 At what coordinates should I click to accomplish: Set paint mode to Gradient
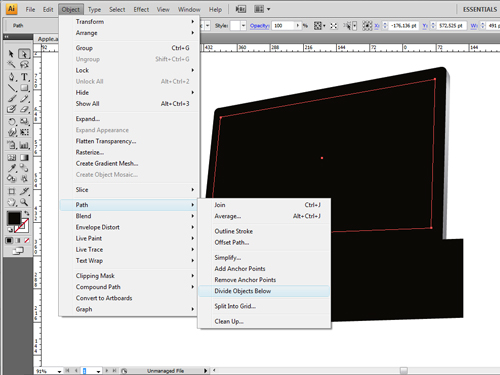18,240
